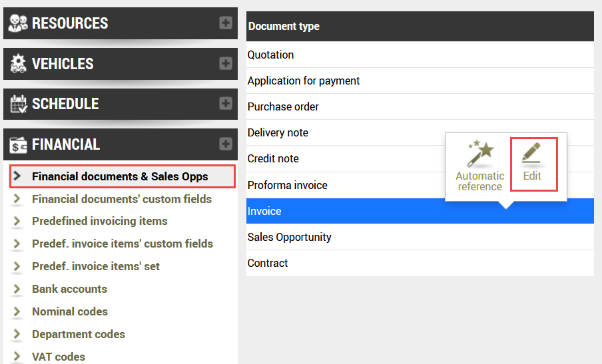Click chevron beside Department codes
Image resolution: width=602 pixels, height=364 pixels.
17,334
